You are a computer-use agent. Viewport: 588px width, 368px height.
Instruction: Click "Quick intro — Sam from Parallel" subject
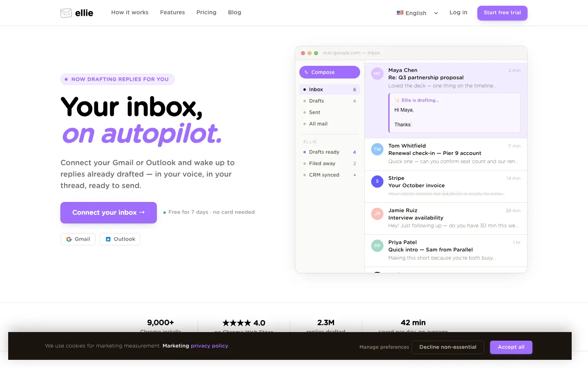[x=430, y=250]
